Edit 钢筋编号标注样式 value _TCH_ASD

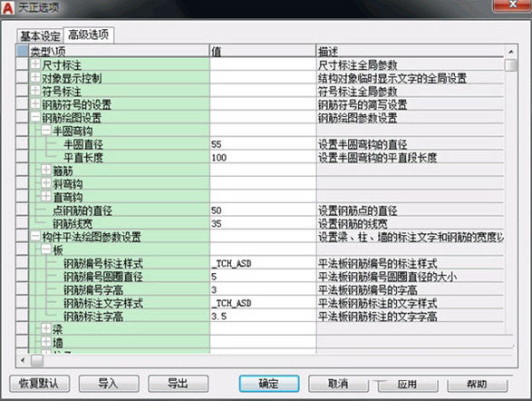coord(263,263)
